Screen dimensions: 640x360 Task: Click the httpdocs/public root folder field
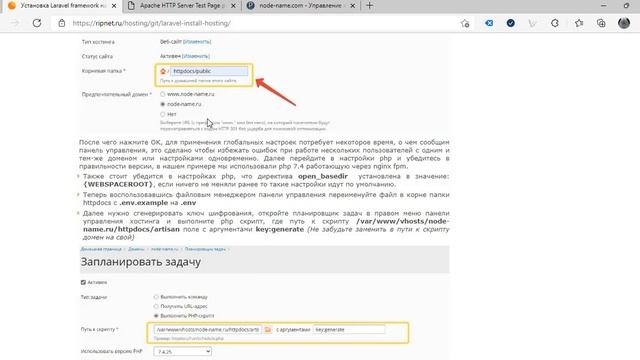point(209,71)
